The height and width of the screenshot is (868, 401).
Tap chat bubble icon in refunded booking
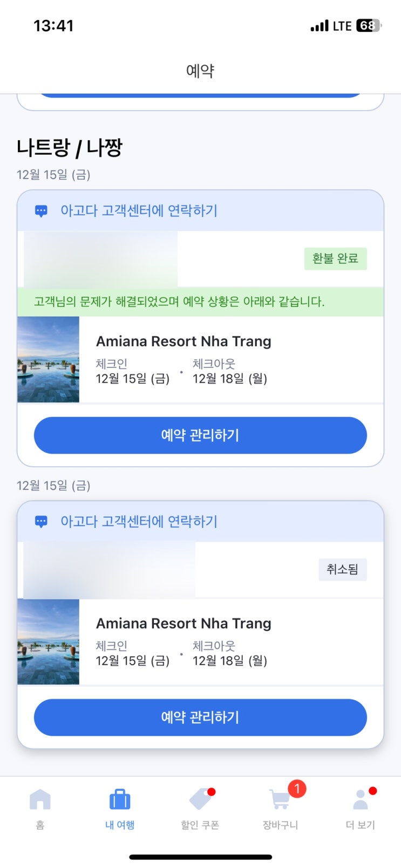pyautogui.click(x=41, y=211)
